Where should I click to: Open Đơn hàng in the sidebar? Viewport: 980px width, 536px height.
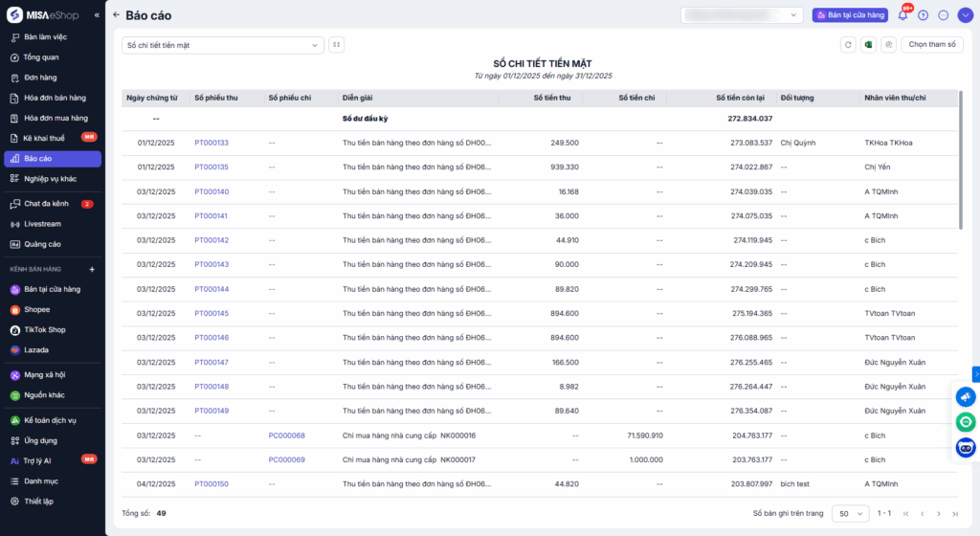(40, 78)
